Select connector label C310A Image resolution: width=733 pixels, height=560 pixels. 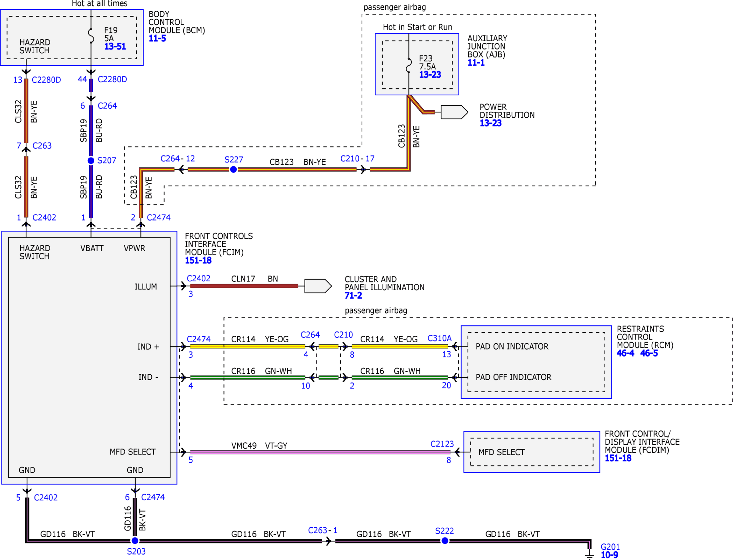coord(439,338)
